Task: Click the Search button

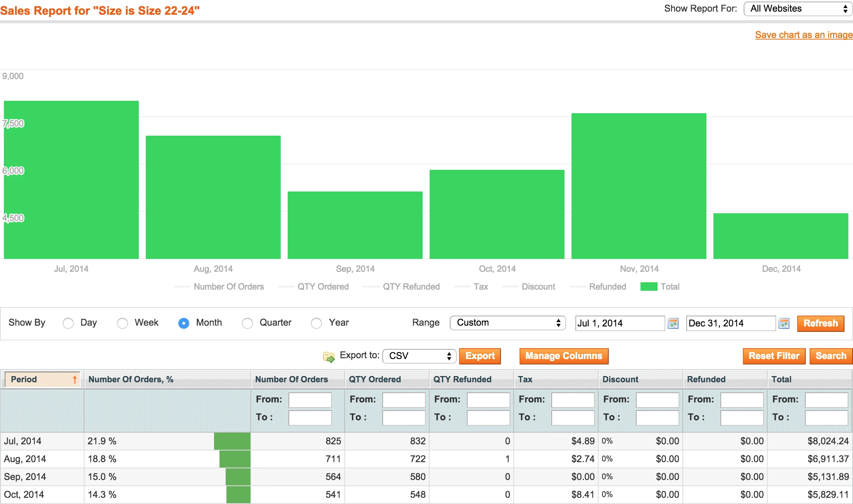Action: [x=831, y=356]
